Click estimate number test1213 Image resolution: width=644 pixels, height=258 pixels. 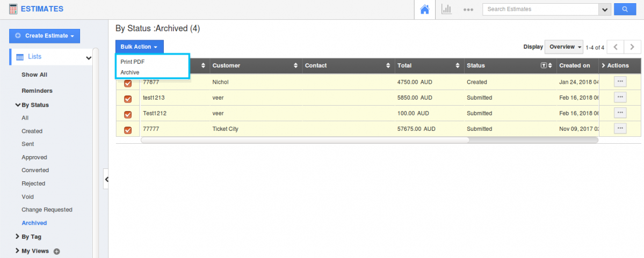(154, 98)
